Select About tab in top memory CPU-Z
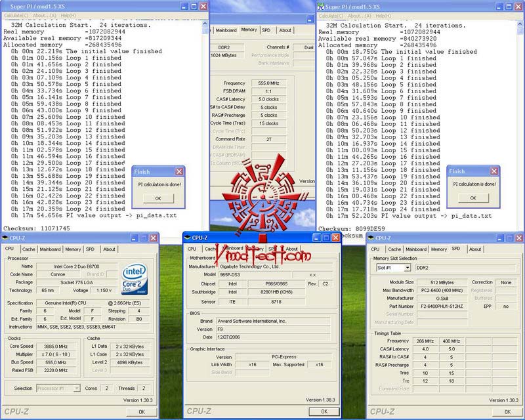The height and width of the screenshot is (420, 525). pyautogui.click(x=285, y=30)
